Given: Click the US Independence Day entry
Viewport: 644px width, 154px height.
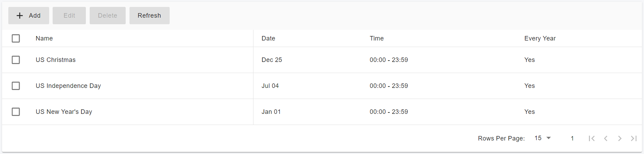Looking at the screenshot, I should (68, 86).
